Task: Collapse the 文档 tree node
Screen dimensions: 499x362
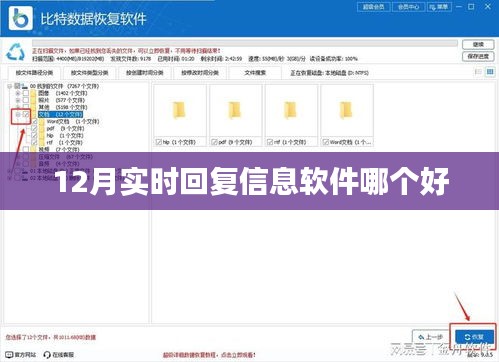Action: (x=18, y=114)
